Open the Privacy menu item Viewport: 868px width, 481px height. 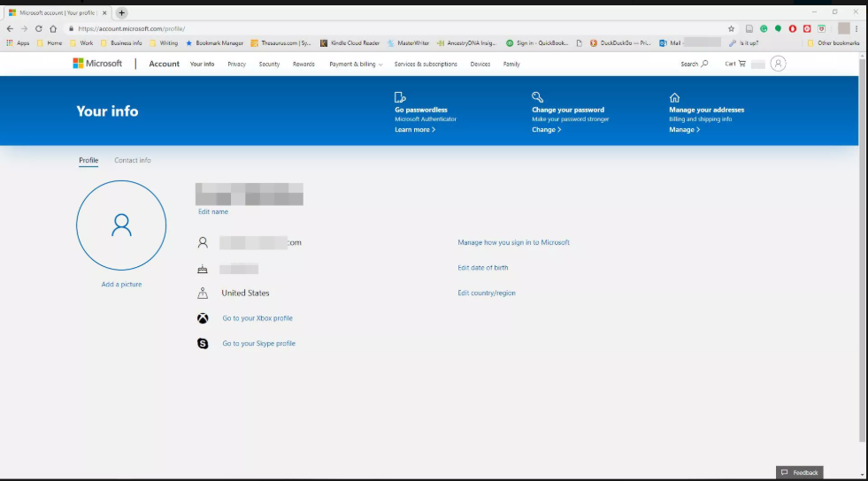[236, 65]
